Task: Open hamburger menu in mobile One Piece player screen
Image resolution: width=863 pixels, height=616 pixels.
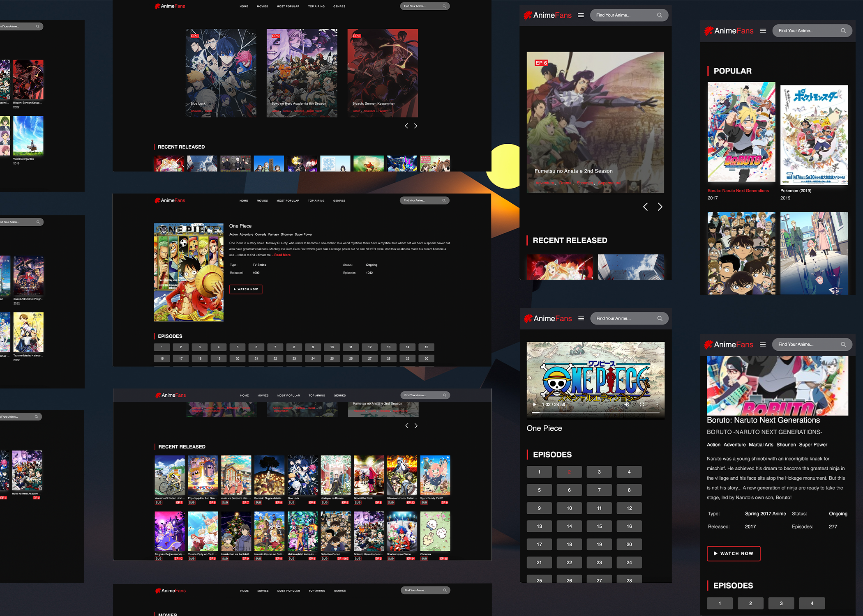Action: [x=581, y=318]
